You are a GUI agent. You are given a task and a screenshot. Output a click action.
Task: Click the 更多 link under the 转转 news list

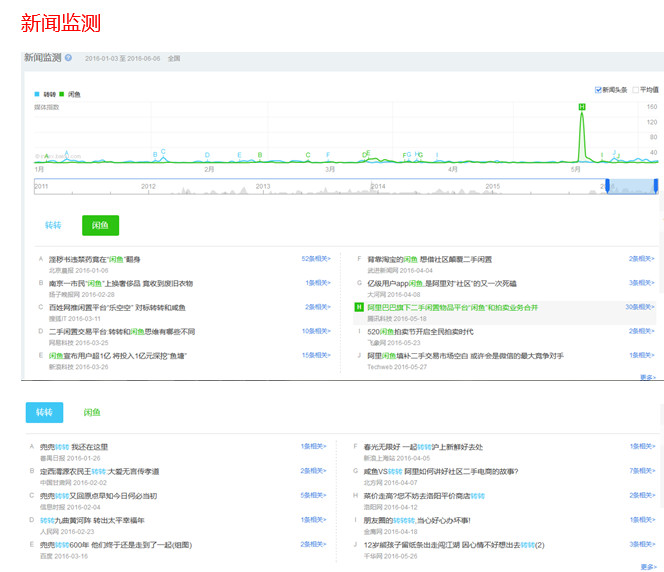coord(648,566)
